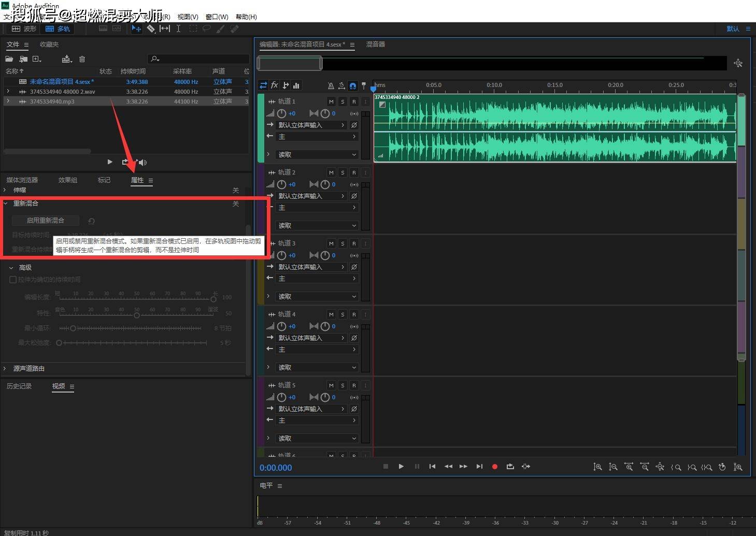Toggle loop playback in transport bar

click(510, 467)
